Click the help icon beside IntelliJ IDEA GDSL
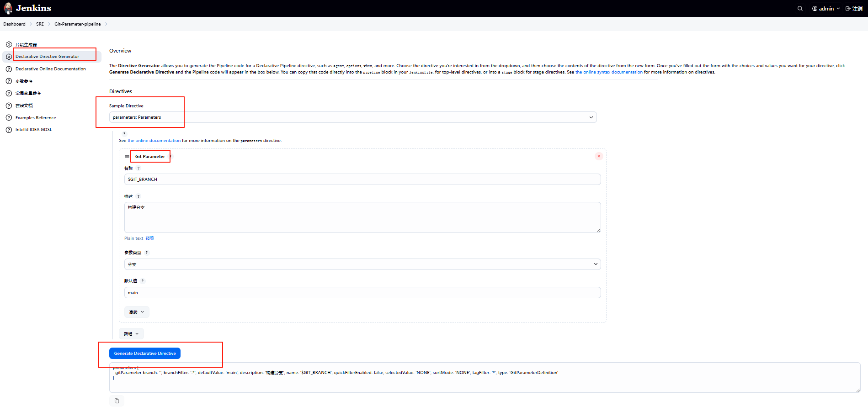Viewport: 868px width, 412px height. (x=9, y=130)
